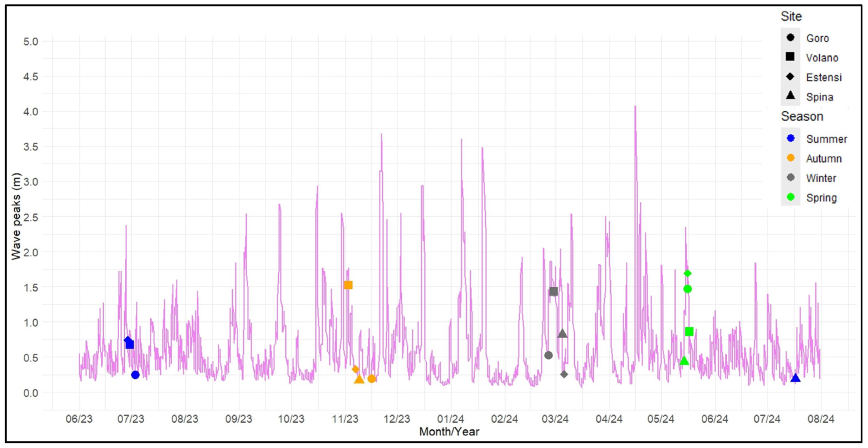Click the 'Autumn' legend label
Image resolution: width=868 pixels, height=448 pixels.
[x=824, y=159]
